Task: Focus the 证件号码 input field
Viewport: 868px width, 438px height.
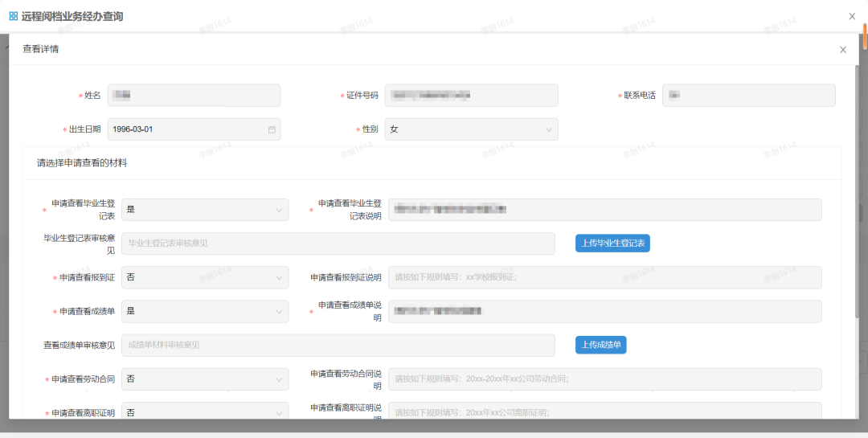Action: point(471,96)
